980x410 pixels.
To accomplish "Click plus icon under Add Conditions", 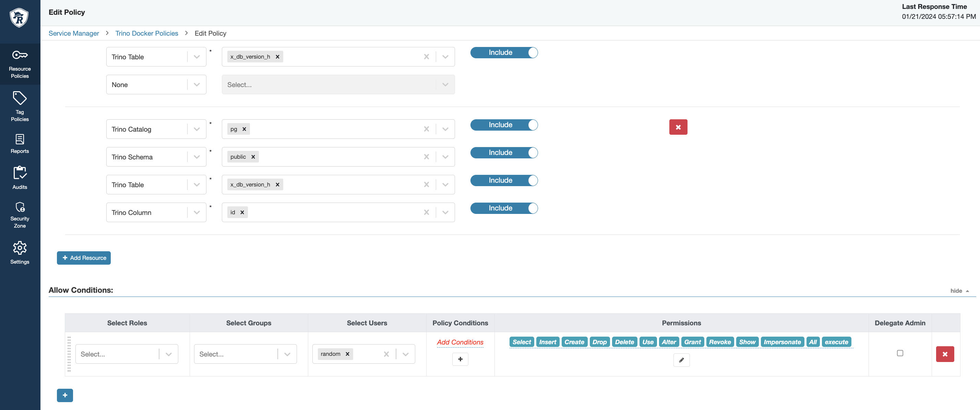I will pos(460,359).
